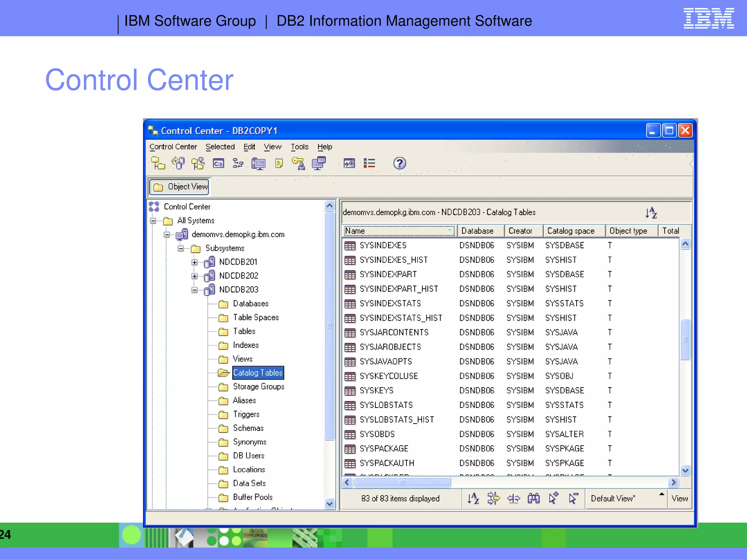Viewport: 747px width, 560px height.
Task: Collapse the Subsystems folder node
Action: coord(181,249)
